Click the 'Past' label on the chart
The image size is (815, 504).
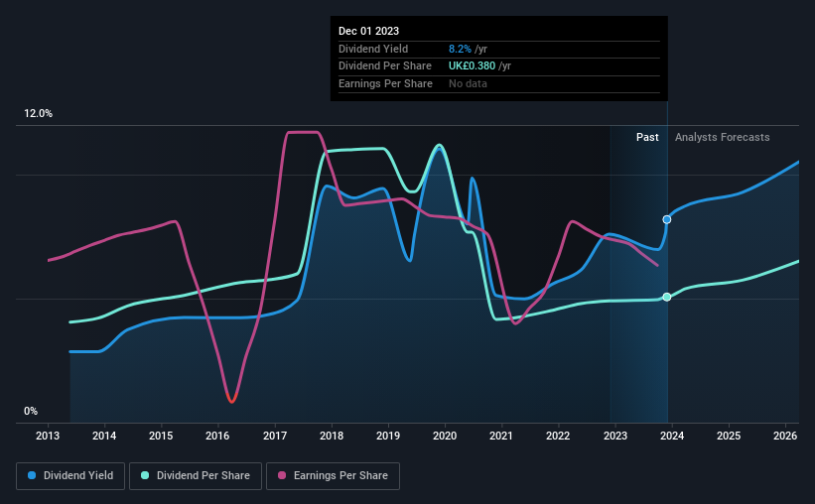tap(647, 137)
